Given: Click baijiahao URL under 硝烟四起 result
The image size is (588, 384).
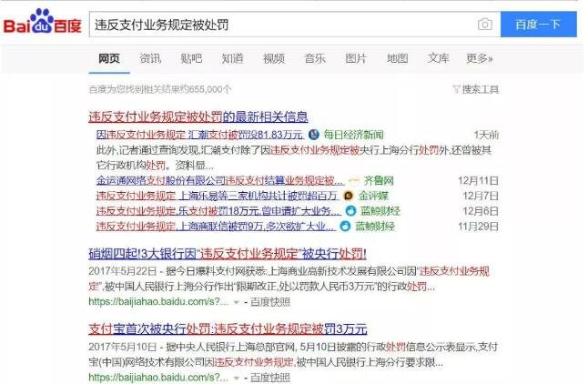Looking at the screenshot, I should coord(158,302).
